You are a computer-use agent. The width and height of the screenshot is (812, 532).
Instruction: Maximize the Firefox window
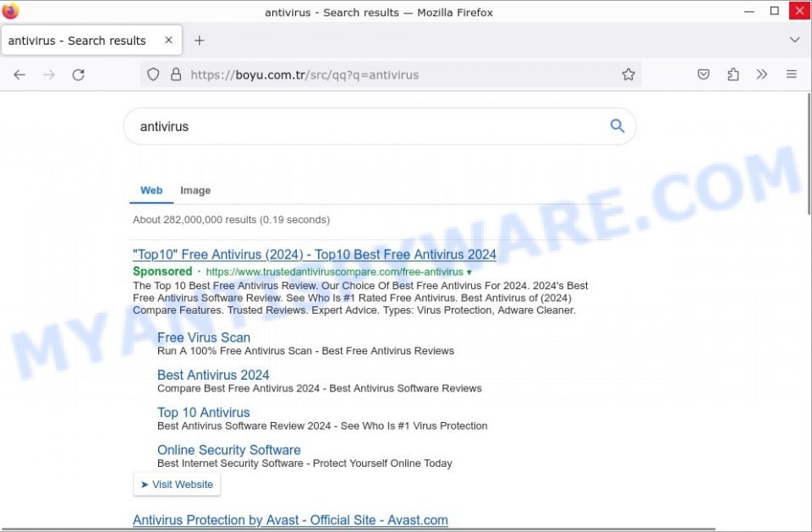pyautogui.click(x=774, y=11)
